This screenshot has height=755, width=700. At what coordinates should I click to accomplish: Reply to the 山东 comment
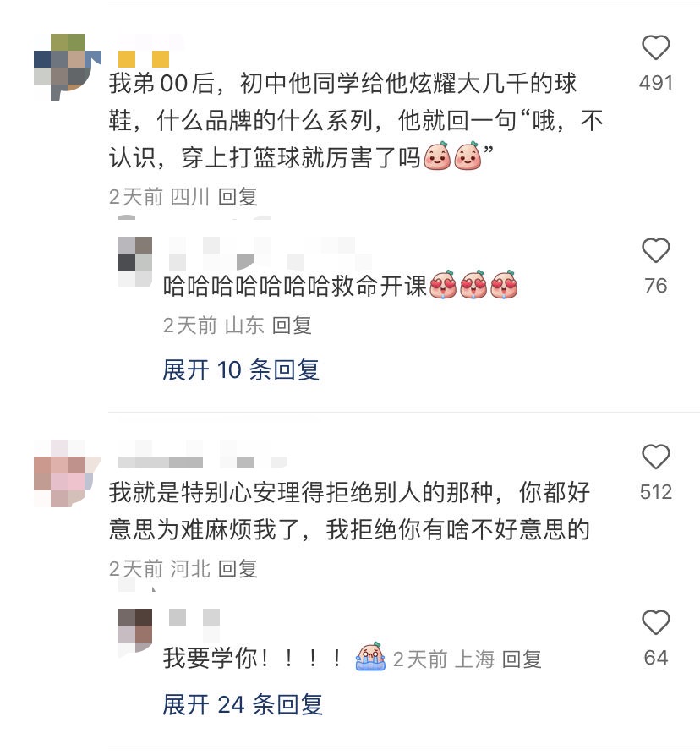click(x=292, y=326)
